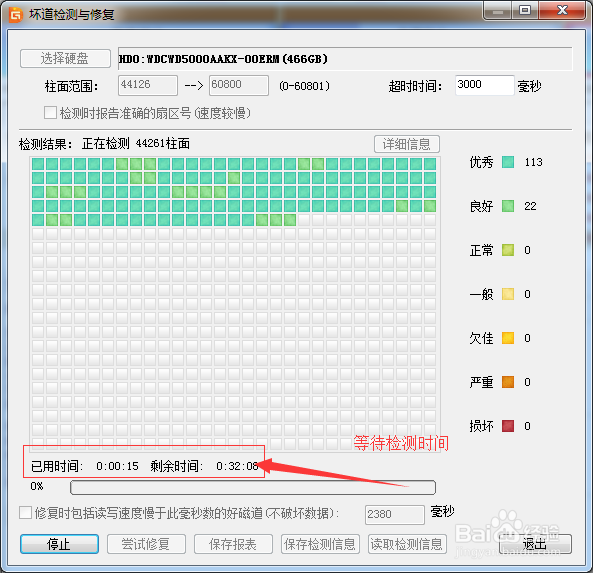Screen dimensions: 593x573
Task: Click the timeout field showing 3000
Action: (484, 85)
